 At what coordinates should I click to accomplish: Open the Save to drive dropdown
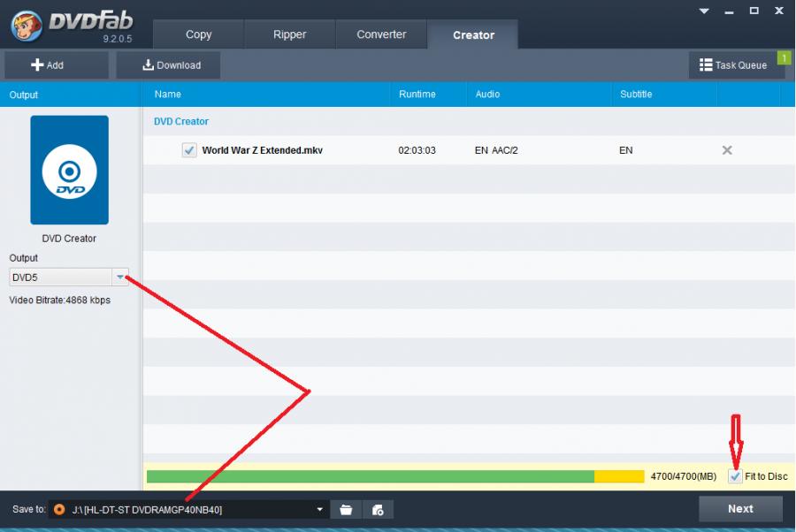(x=320, y=509)
